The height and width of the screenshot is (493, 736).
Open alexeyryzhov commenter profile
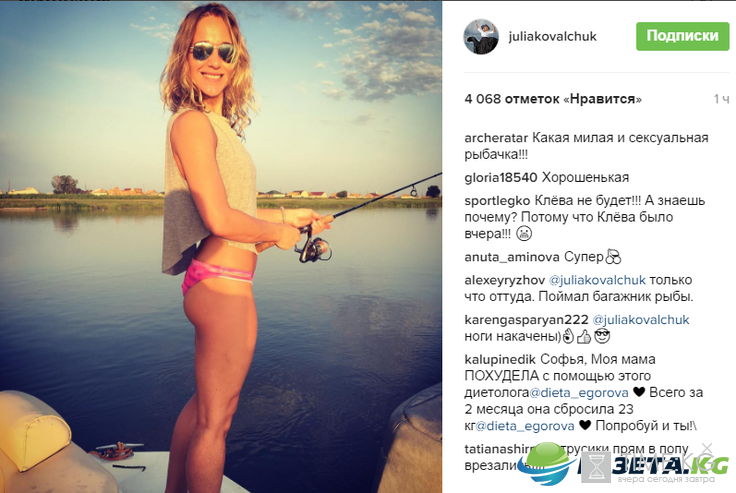(x=504, y=280)
